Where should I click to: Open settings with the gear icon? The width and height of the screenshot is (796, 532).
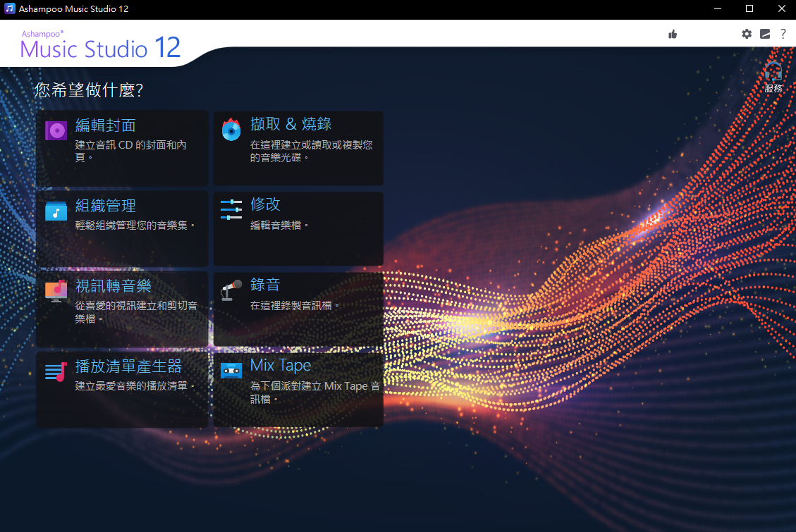pos(746,34)
